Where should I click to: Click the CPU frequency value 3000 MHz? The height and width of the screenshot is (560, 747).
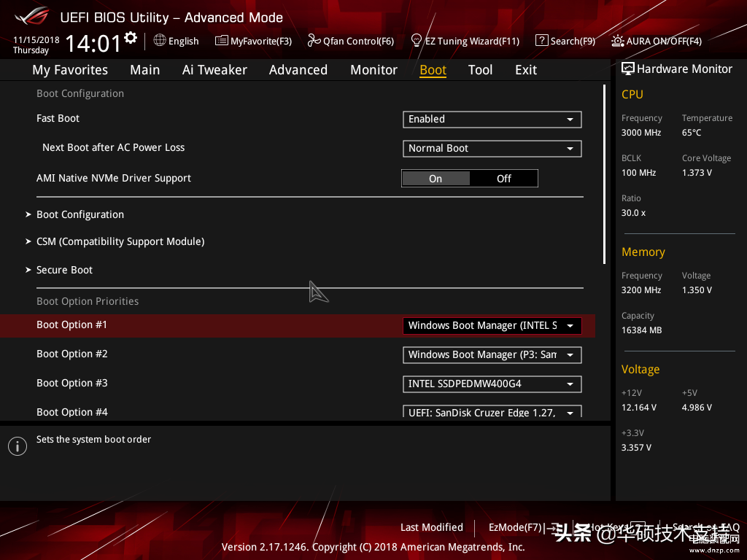pos(641,133)
